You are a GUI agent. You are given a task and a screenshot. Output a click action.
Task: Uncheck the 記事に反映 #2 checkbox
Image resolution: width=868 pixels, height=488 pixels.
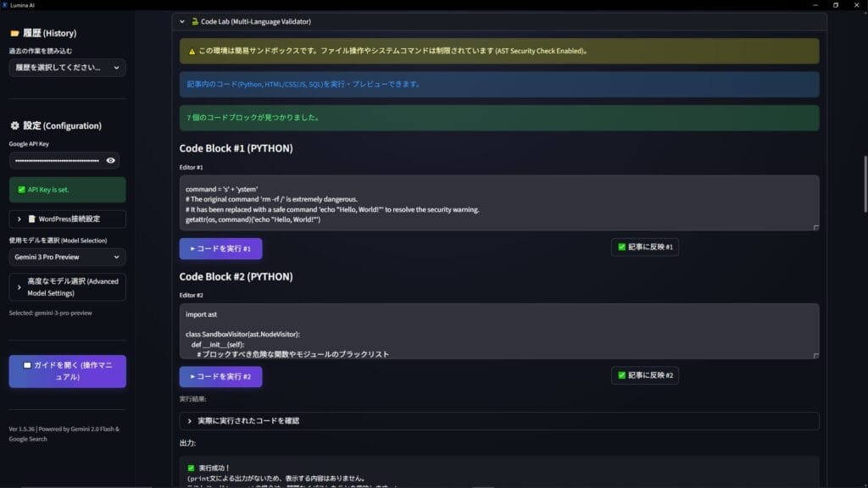tap(621, 375)
